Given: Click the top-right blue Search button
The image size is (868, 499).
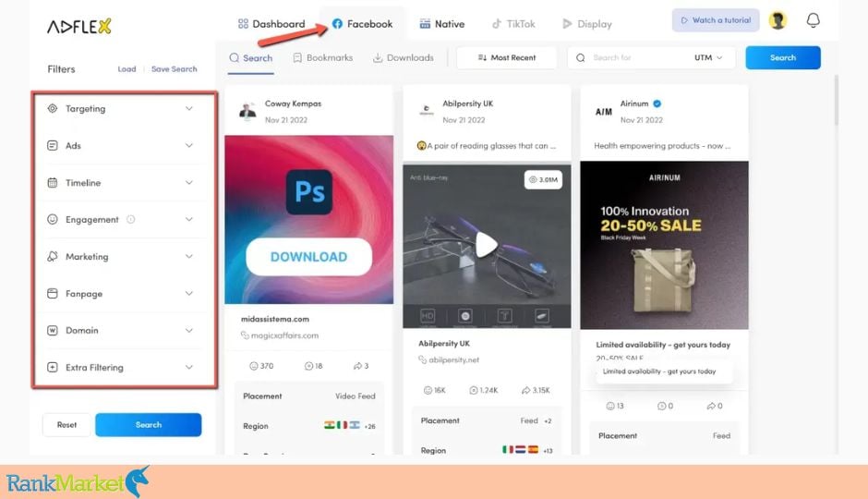Looking at the screenshot, I should 783,57.
